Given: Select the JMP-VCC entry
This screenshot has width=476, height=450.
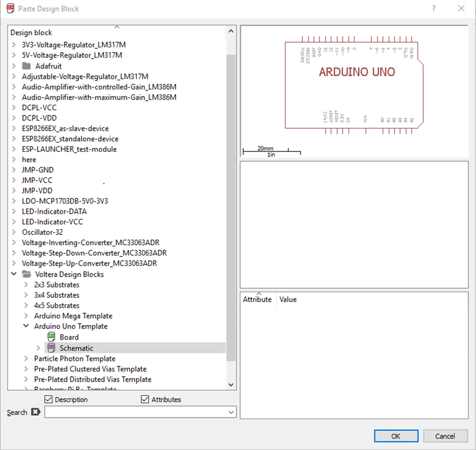Looking at the screenshot, I should click(x=37, y=180).
